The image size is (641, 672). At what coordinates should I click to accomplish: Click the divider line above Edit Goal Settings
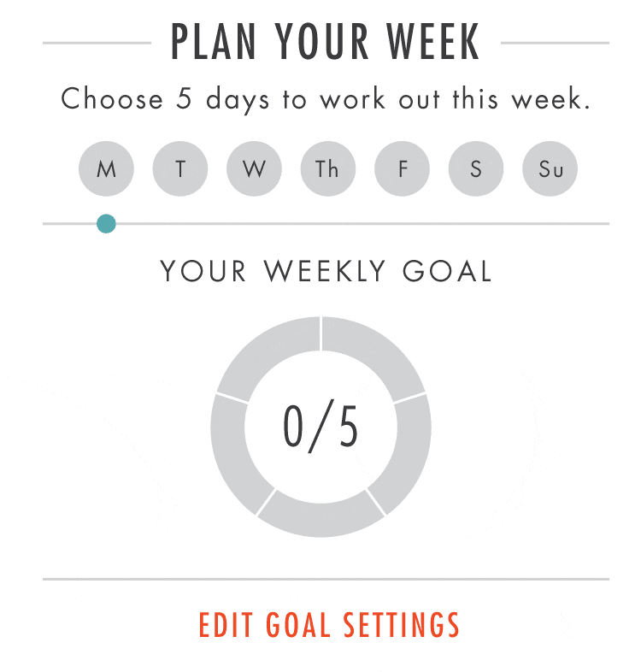pos(326,580)
